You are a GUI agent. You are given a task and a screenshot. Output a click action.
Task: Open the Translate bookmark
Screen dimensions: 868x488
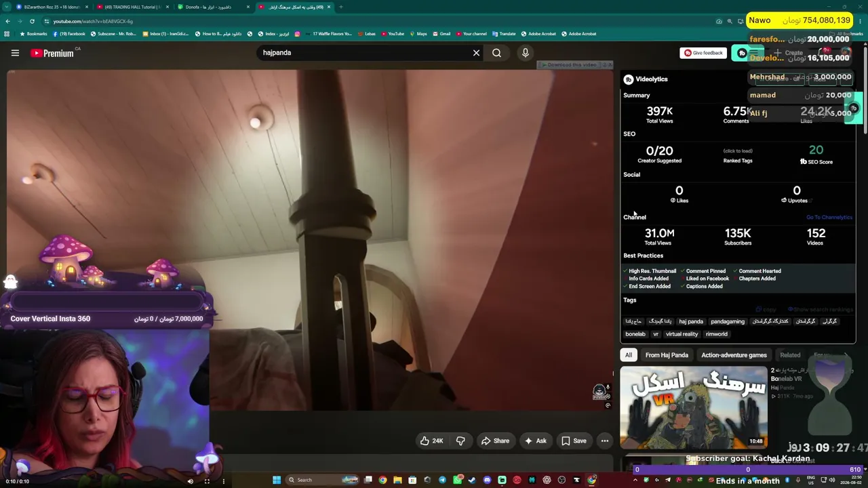click(504, 34)
